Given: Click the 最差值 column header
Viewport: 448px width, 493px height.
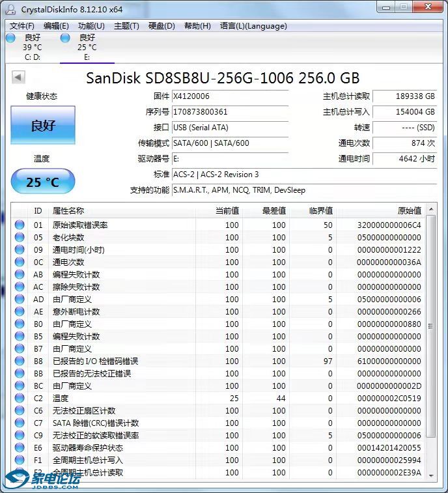Looking at the screenshot, I should pyautogui.click(x=266, y=210).
